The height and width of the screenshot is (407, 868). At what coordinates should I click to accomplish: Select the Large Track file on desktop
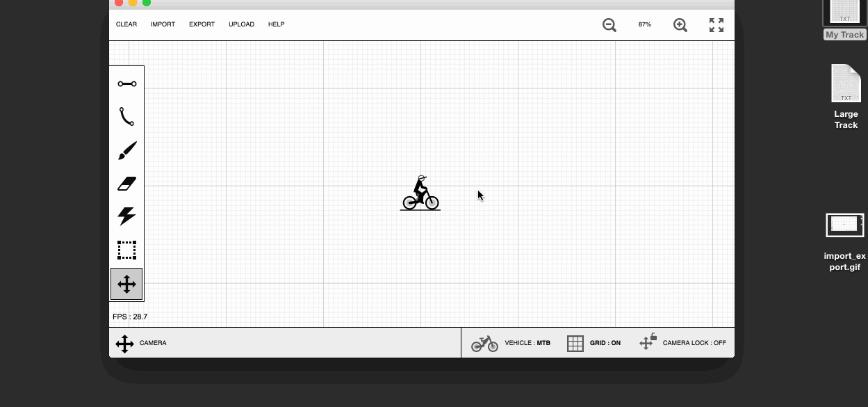(x=846, y=97)
